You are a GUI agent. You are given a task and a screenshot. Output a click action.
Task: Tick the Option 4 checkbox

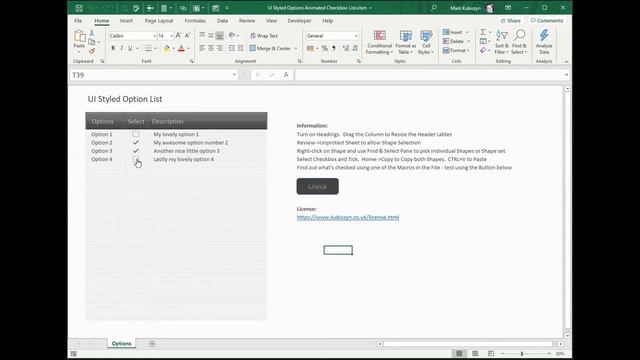136,159
